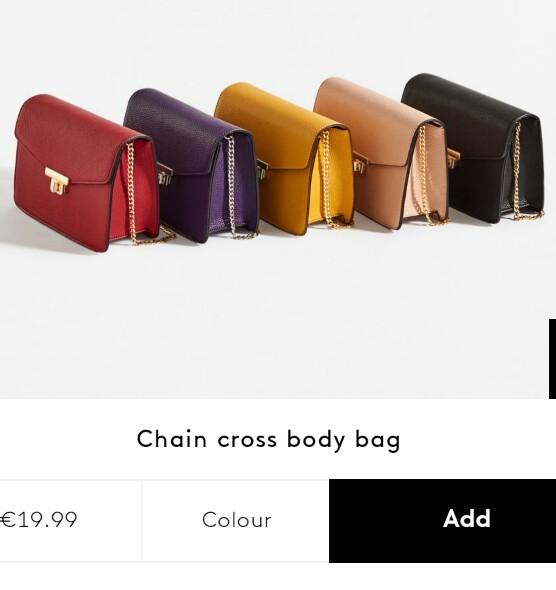Click the Chain cross body bag title
The width and height of the screenshot is (556, 590).
[268, 439]
